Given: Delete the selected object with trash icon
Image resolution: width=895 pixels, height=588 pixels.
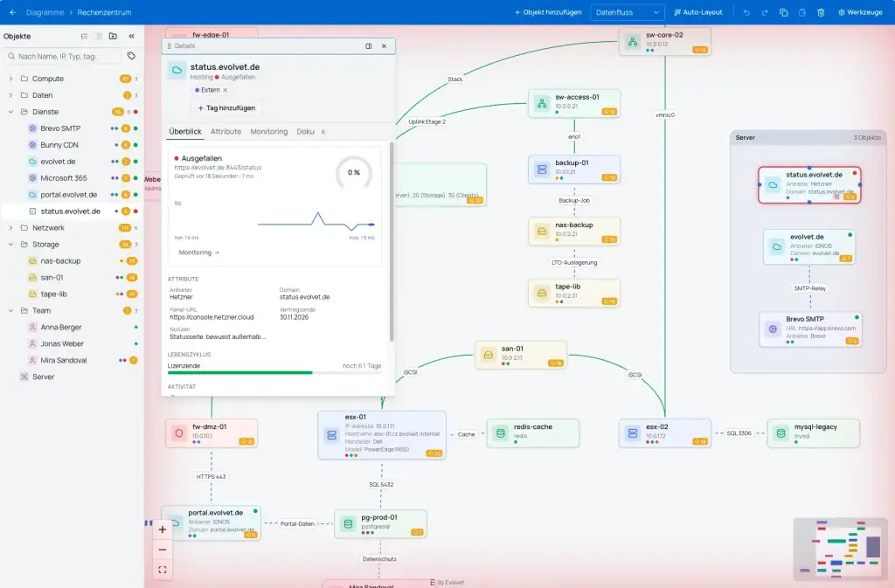Looking at the screenshot, I should click(x=821, y=12).
